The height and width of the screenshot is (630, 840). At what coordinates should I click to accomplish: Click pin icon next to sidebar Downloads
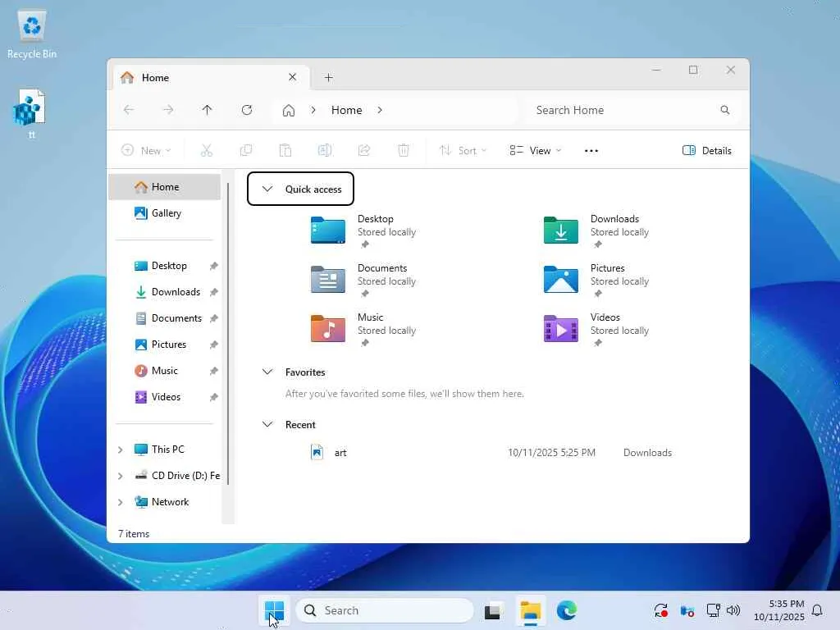(x=213, y=293)
